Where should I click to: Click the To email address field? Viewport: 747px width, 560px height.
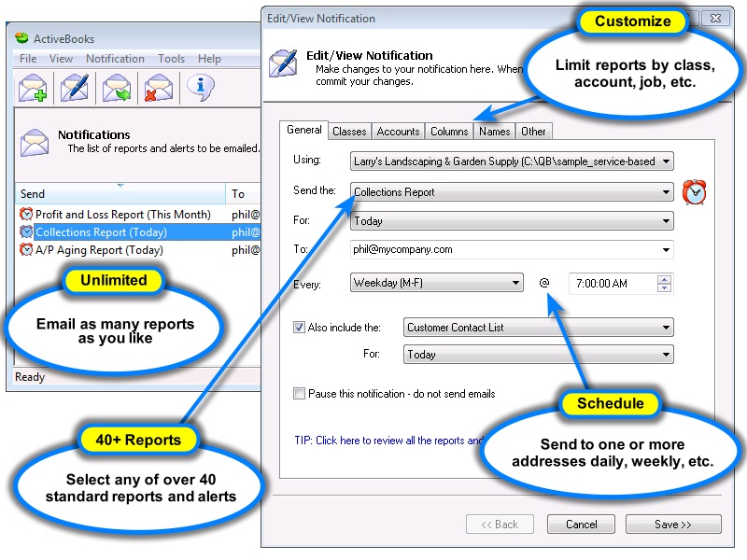pos(512,249)
